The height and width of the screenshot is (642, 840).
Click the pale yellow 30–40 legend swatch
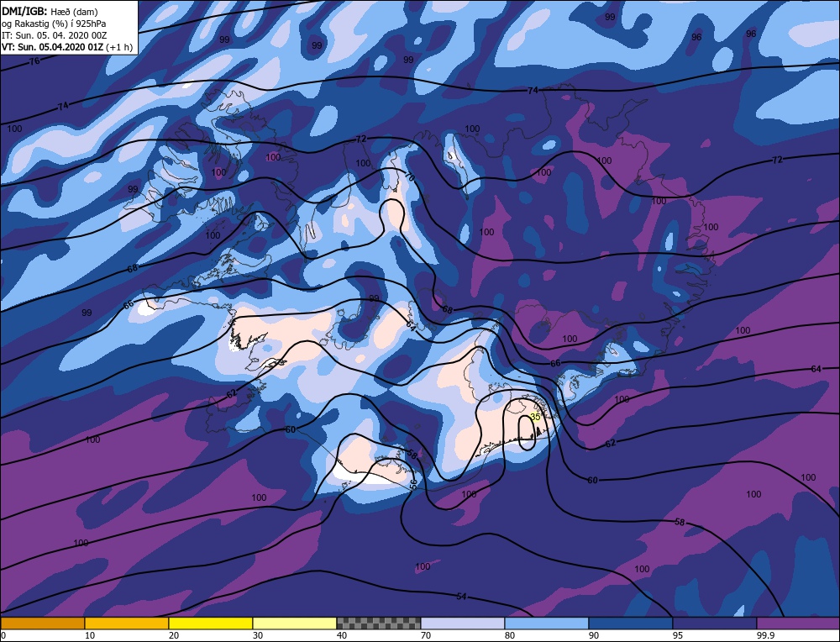(295, 623)
